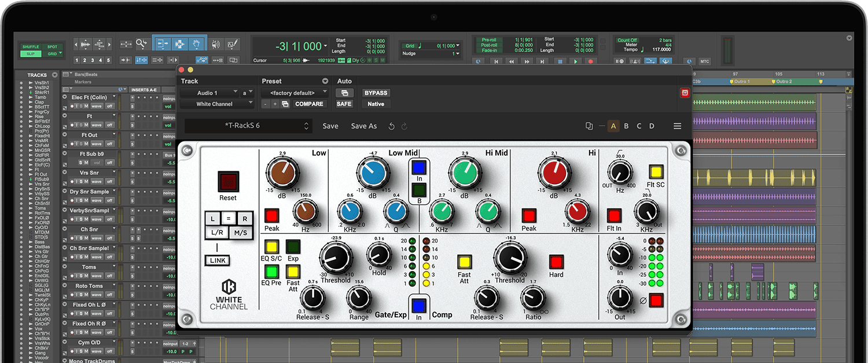This screenshot has width=868, height=363.
Task: Click the compressor Threshold knob
Action: [x=509, y=258]
